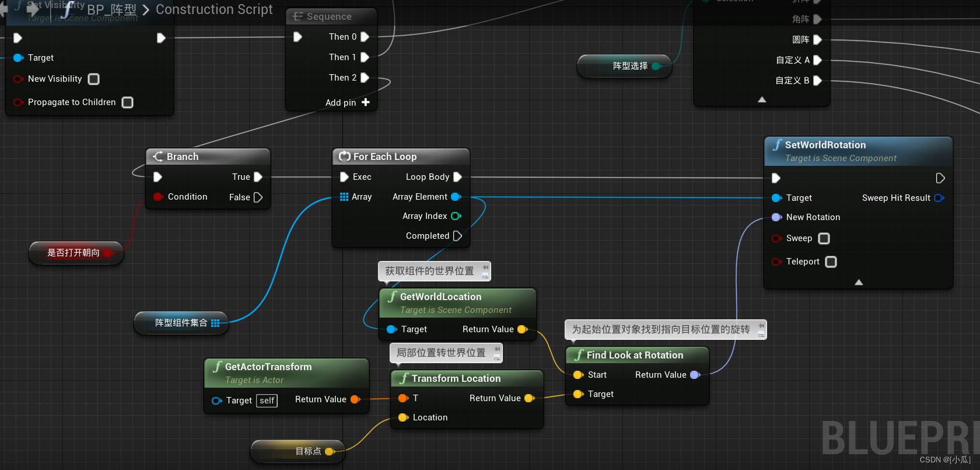Select the 目标点 variable node

(x=297, y=451)
